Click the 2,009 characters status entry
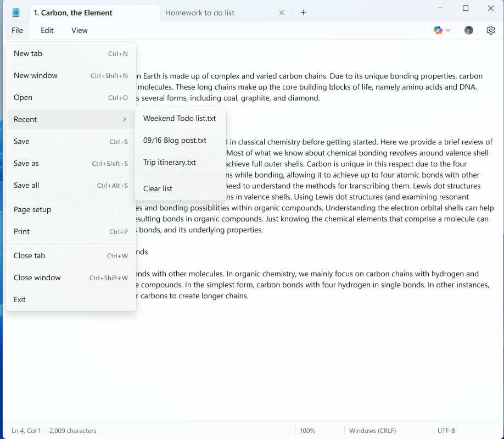Image resolution: width=504 pixels, height=439 pixels. [72, 431]
